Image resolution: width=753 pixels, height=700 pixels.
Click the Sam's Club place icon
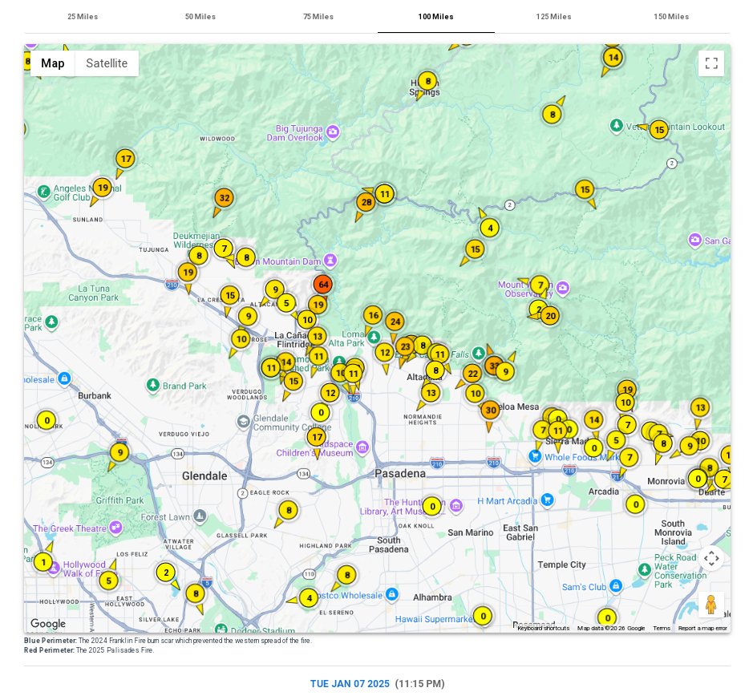[616, 585]
